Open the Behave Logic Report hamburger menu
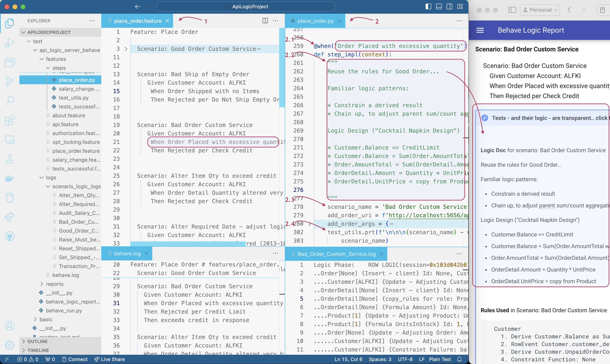 pos(480,30)
